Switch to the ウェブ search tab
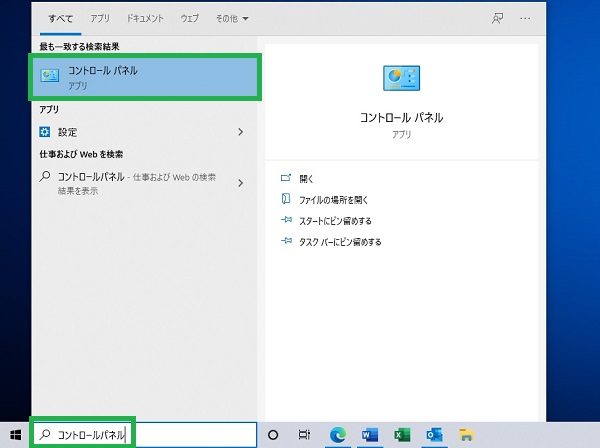Screen dimensions: 600x448 (x=190, y=18)
